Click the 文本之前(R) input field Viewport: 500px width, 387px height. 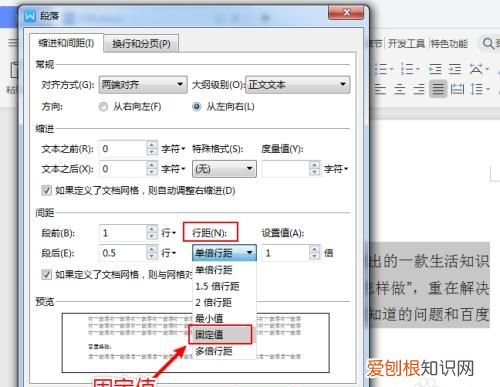(x=123, y=149)
